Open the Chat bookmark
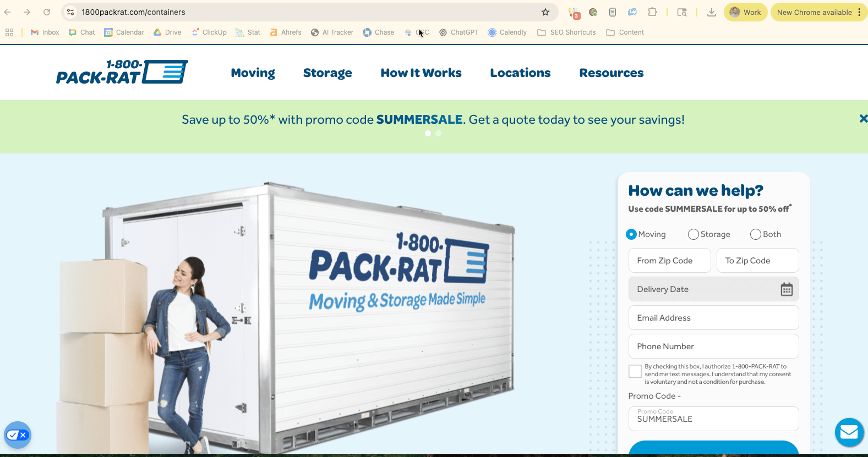Image resolution: width=868 pixels, height=457 pixels. pos(82,32)
